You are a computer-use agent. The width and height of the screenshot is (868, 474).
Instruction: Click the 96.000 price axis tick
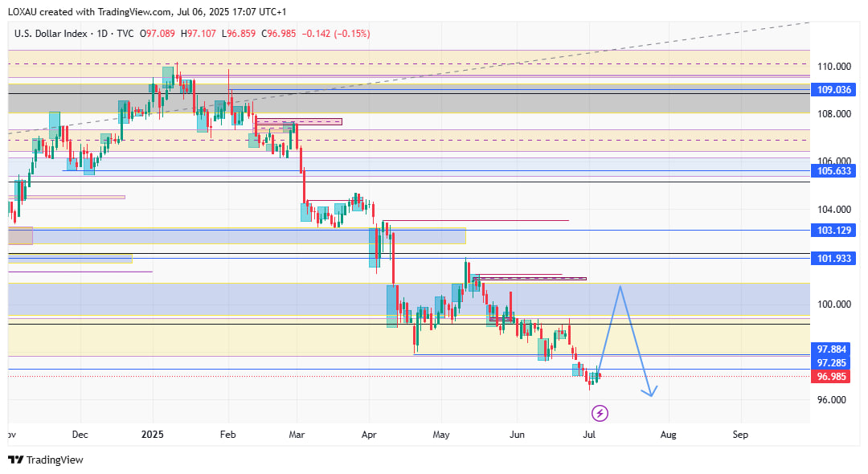coord(832,399)
